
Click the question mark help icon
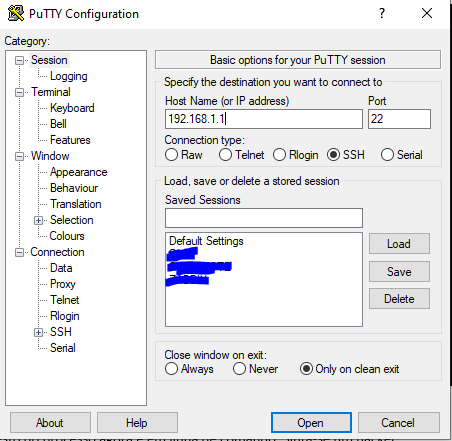point(382,13)
